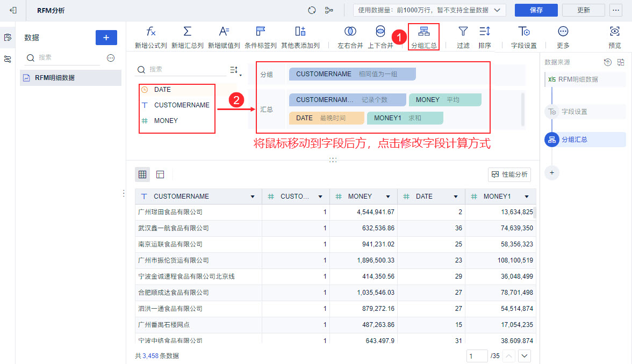Open the 使用数据量 dropdown
The width and height of the screenshot is (632, 364).
[x=429, y=10]
